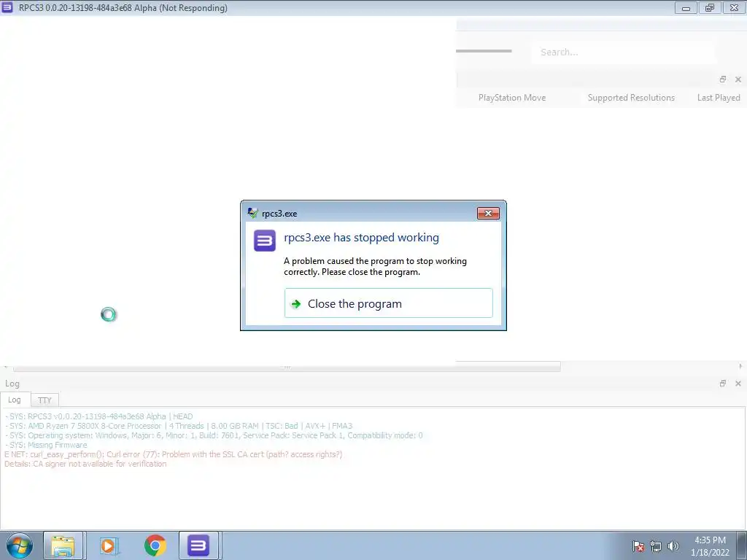Image resolution: width=747 pixels, height=560 pixels.
Task: Close the rpcs3.exe error dialog
Action: (x=488, y=214)
